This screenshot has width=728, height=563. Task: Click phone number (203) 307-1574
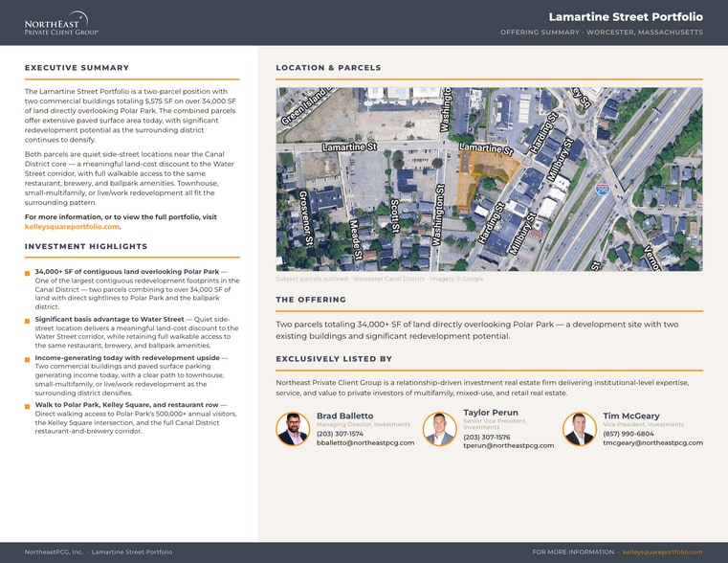[340, 434]
